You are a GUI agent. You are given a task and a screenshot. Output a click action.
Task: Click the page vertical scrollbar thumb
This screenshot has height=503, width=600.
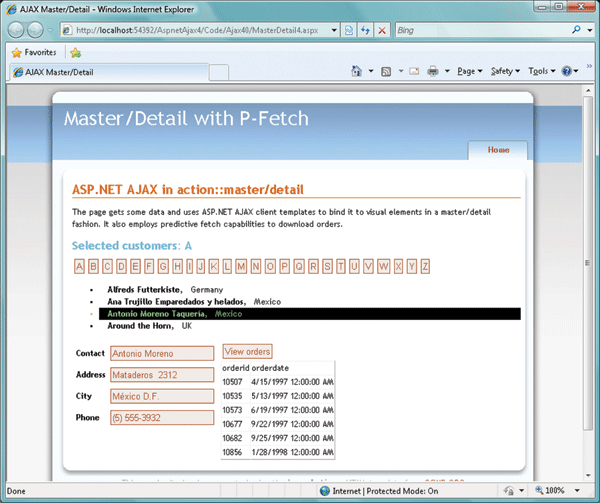pos(587,263)
